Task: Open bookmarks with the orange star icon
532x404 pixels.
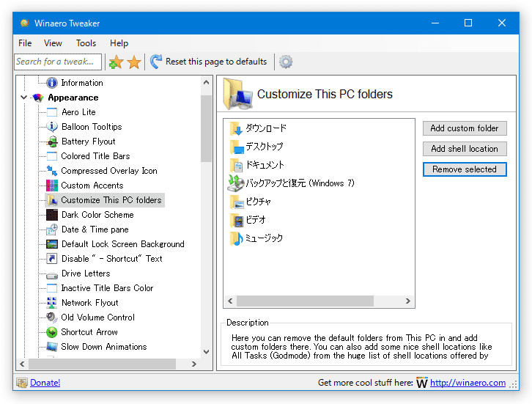Action: [134, 62]
